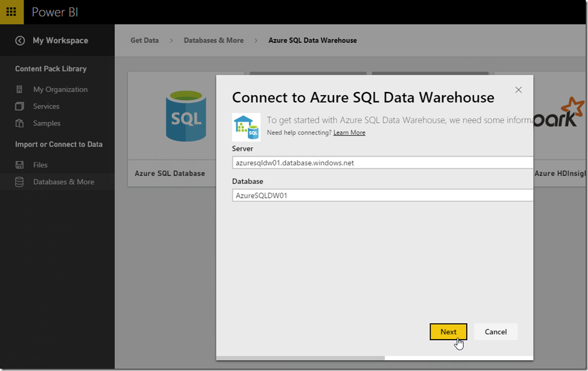Click the Azure SQL Database tile icon
The height and width of the screenshot is (371, 588).
pyautogui.click(x=186, y=116)
